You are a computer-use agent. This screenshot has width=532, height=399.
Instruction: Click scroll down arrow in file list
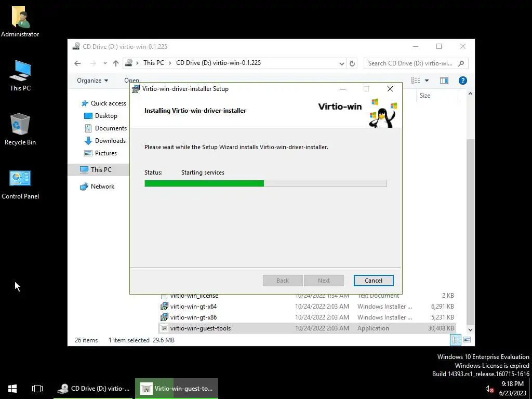coord(470,330)
